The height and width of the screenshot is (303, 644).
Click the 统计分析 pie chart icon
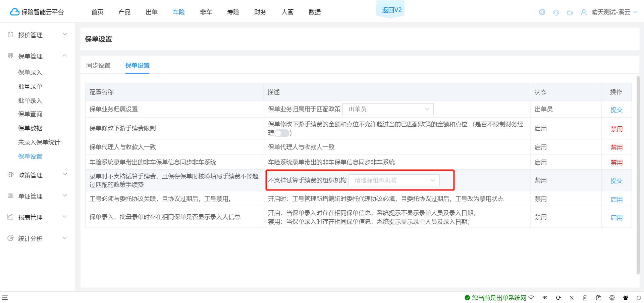click(10, 238)
